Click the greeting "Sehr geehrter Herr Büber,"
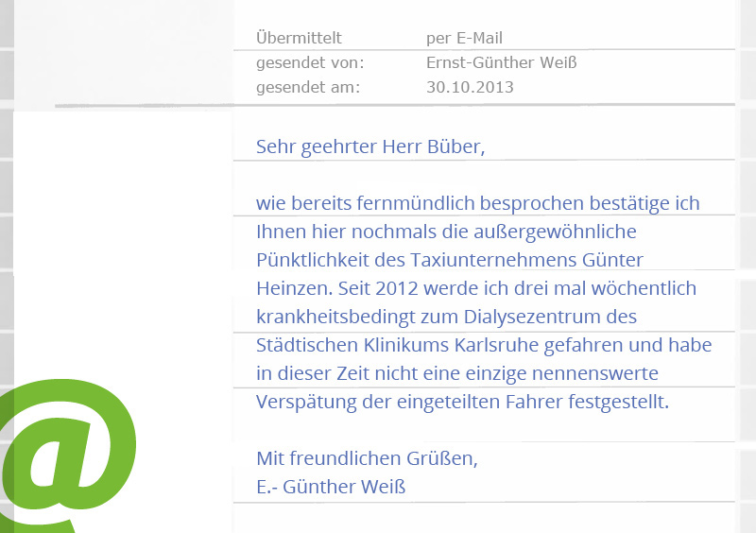Image resolution: width=756 pixels, height=533 pixels. (x=369, y=146)
